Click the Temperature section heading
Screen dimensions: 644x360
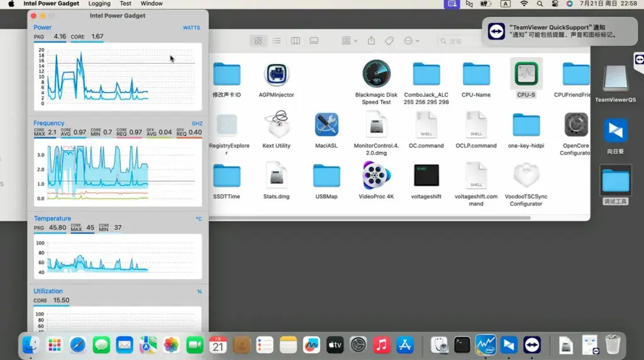[53, 219]
